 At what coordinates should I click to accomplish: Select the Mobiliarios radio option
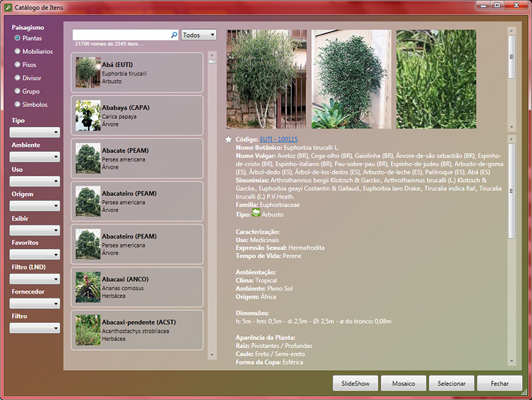click(x=17, y=51)
